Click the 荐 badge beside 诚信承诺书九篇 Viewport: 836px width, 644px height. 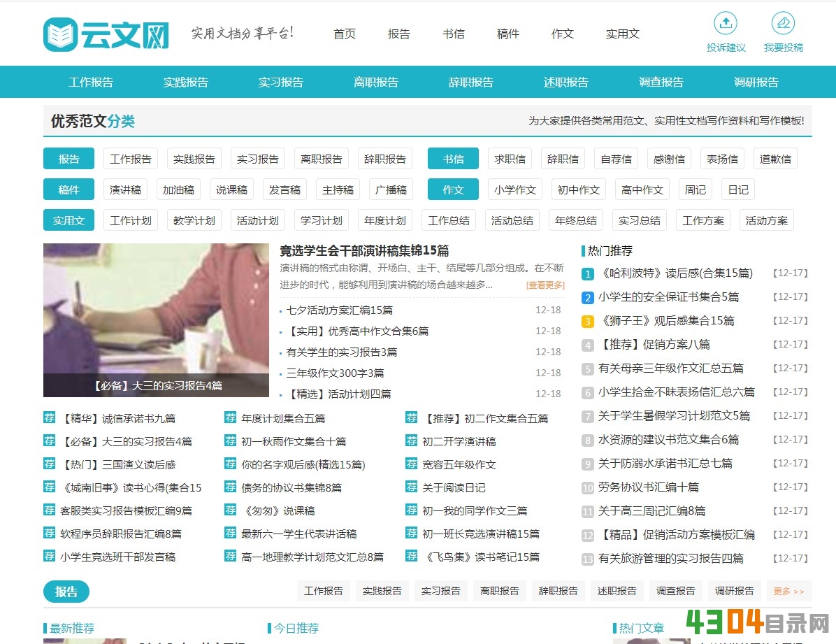[x=49, y=417]
